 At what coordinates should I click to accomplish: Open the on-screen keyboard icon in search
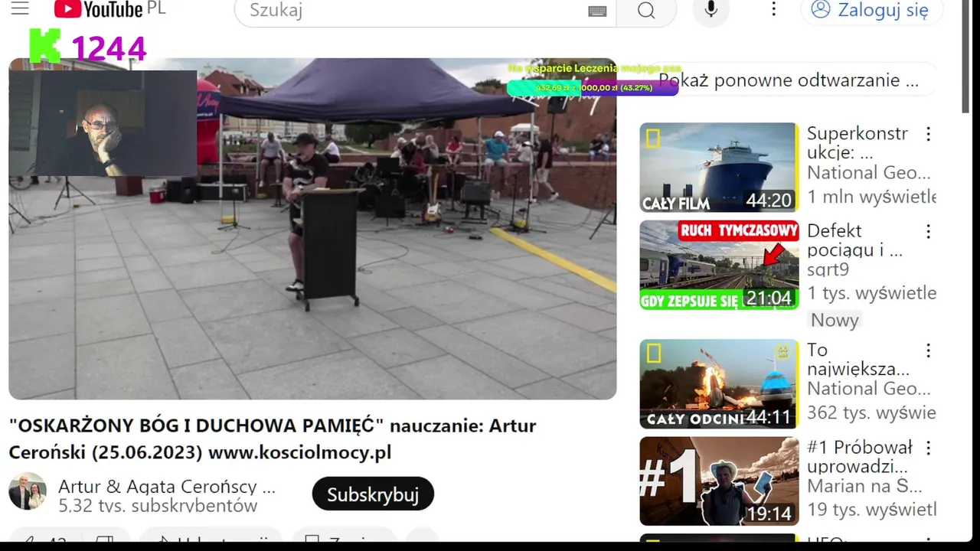pyautogui.click(x=597, y=11)
